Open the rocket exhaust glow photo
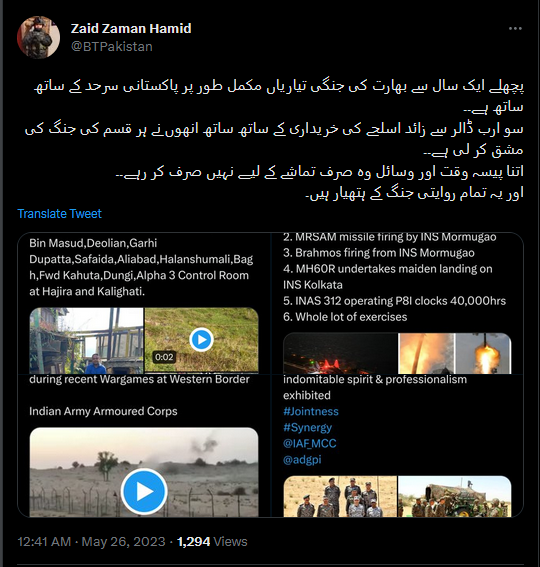The height and width of the screenshot is (567, 540). 483,353
